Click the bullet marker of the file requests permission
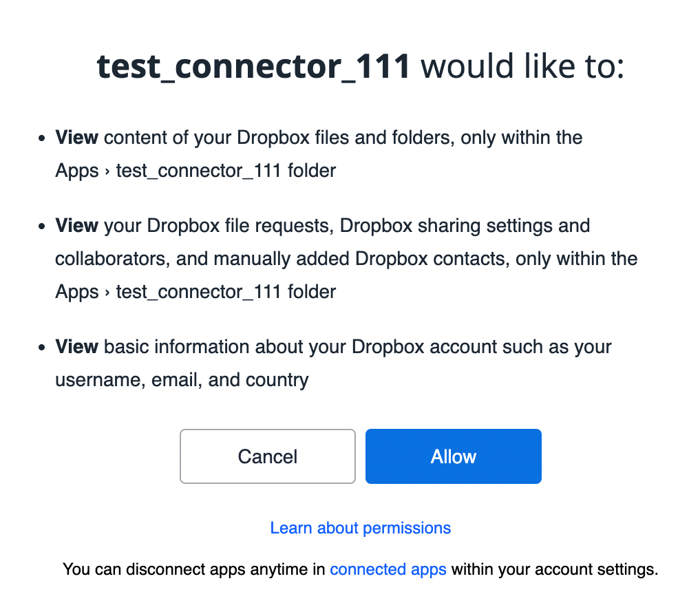Viewport: 700px width, 603px height. coord(42,226)
